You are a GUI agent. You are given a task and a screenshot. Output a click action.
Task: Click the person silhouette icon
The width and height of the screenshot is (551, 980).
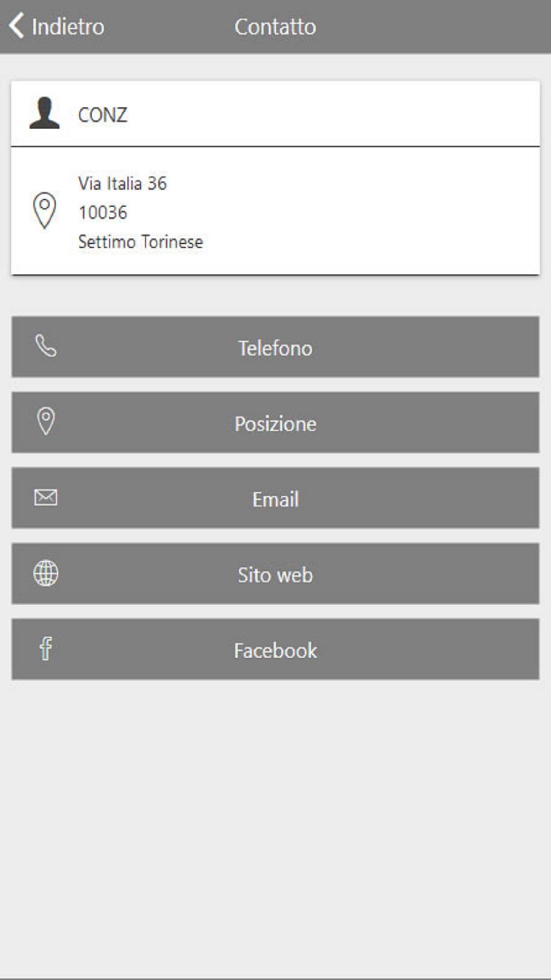(44, 114)
